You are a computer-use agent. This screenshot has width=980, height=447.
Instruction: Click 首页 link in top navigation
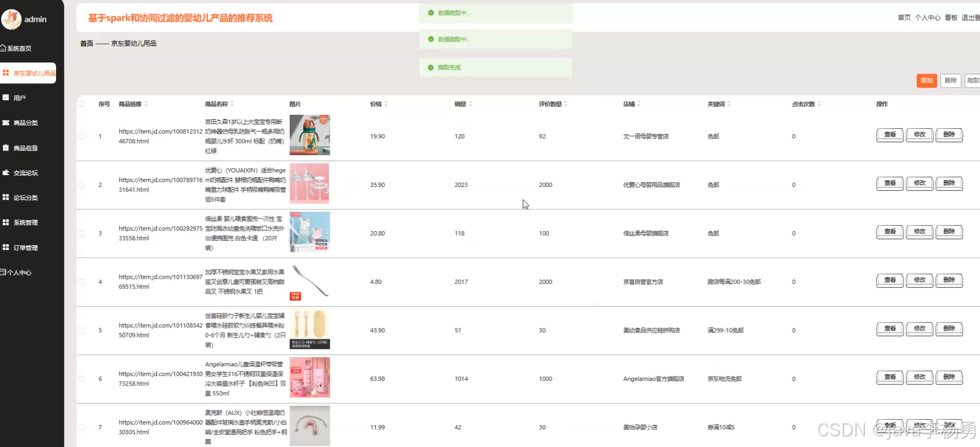904,18
